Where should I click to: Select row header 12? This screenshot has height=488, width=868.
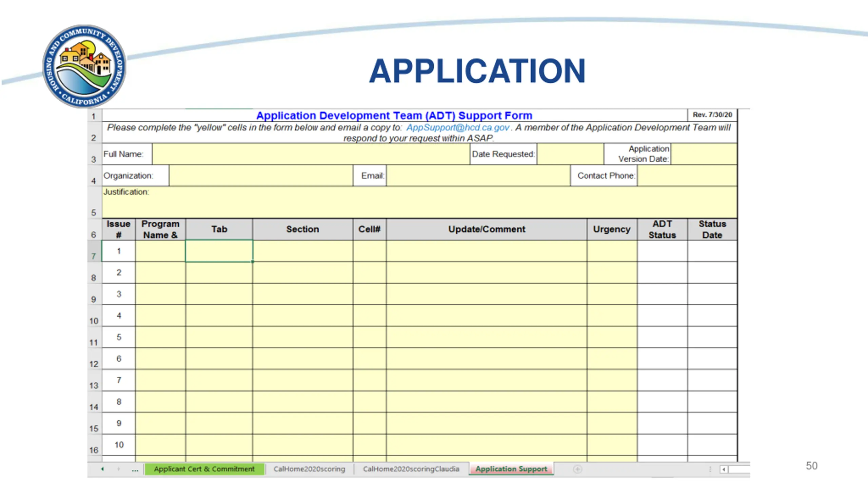pyautogui.click(x=94, y=359)
